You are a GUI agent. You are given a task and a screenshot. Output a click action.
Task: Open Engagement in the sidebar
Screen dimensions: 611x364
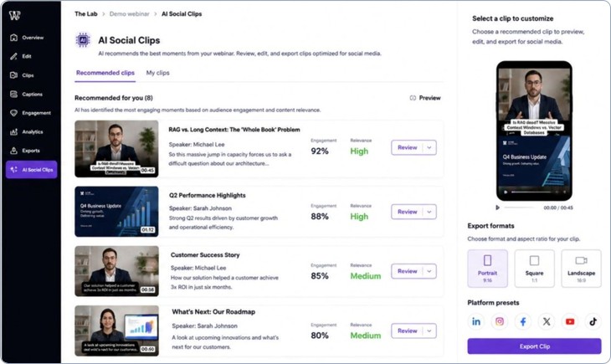[30, 113]
